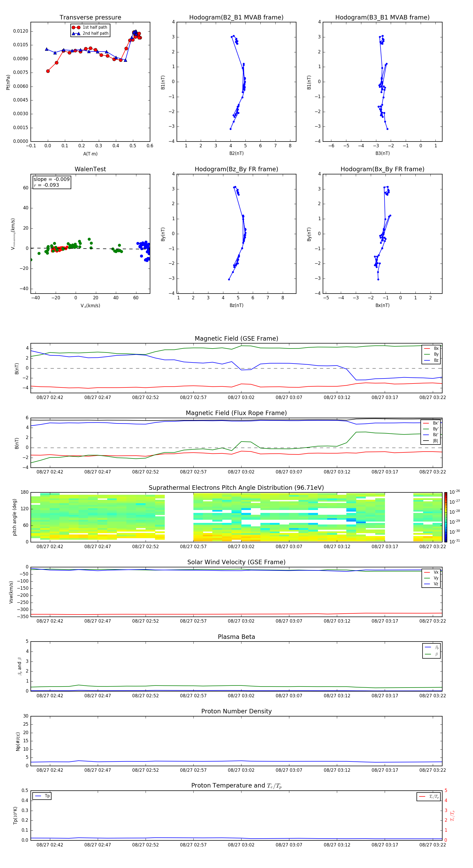Screen dimensions: 473x868
Task: Click '08/27 02:42' tick under GSE magnetic field
Action: point(50,398)
